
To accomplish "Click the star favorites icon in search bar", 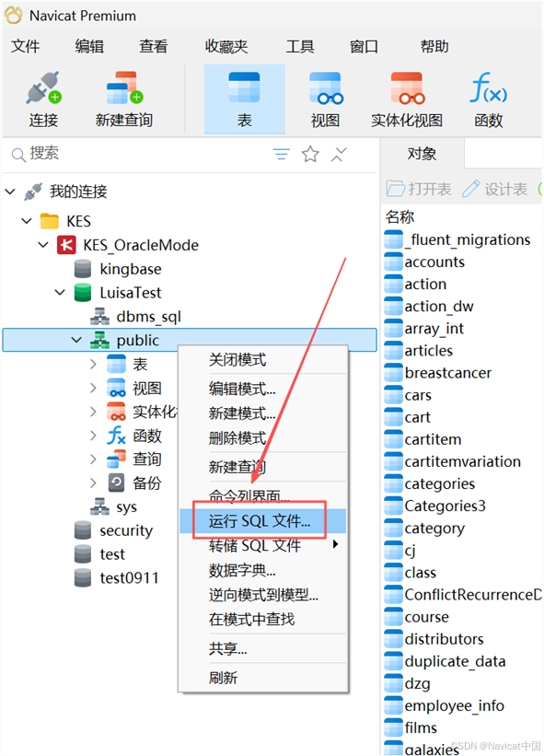I will 310,155.
